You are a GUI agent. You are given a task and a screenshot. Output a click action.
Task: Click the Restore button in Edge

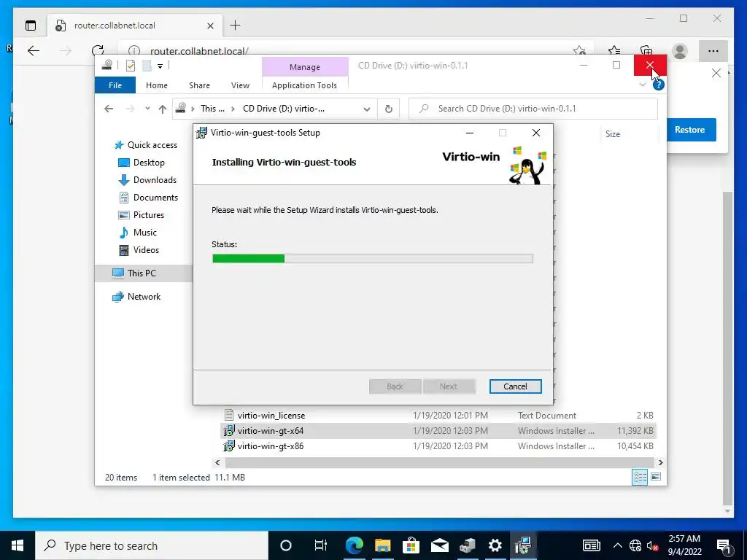pos(690,130)
